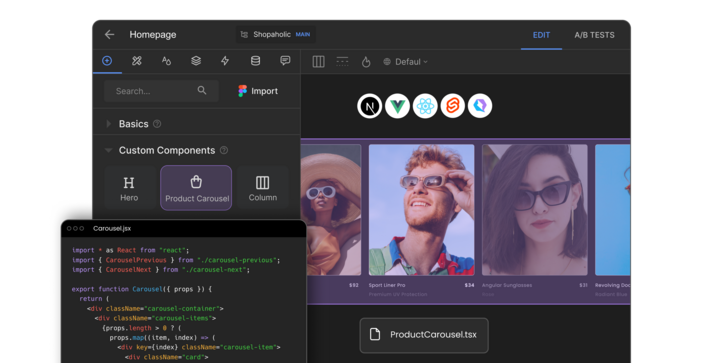The width and height of the screenshot is (705, 363).
Task: Click the globe icon beside Default
Action: click(387, 62)
